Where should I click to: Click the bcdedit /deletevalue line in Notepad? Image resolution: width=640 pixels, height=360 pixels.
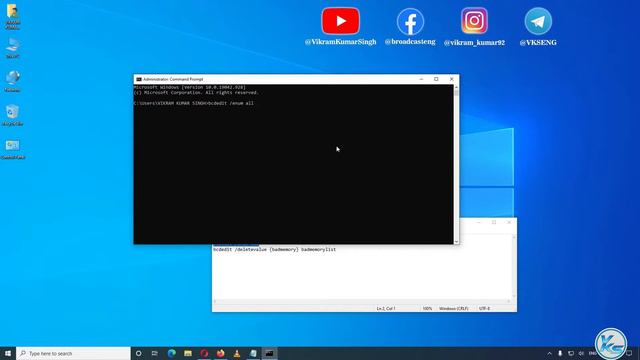click(x=275, y=249)
